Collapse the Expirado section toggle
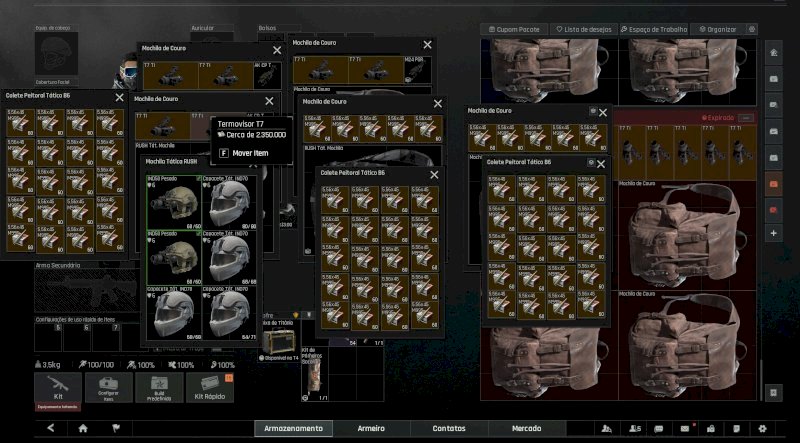Image resolution: width=800 pixels, height=443 pixels. pyautogui.click(x=747, y=118)
